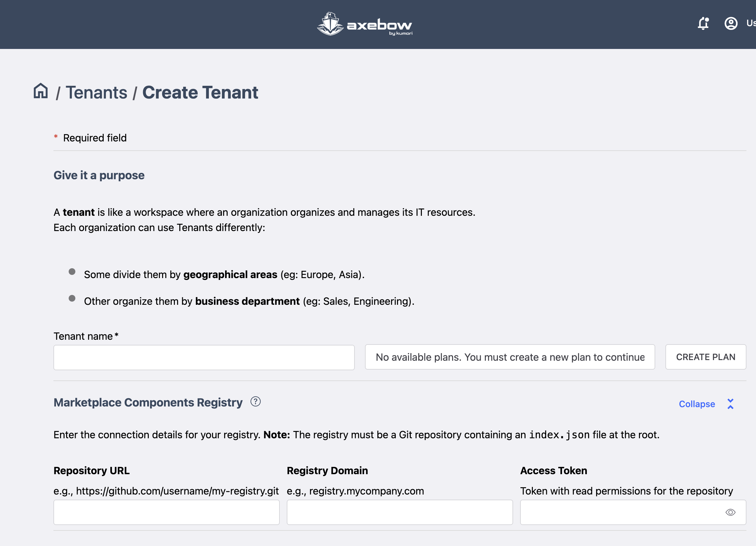Click the Create Tenant breadcrumb title

[x=200, y=92]
